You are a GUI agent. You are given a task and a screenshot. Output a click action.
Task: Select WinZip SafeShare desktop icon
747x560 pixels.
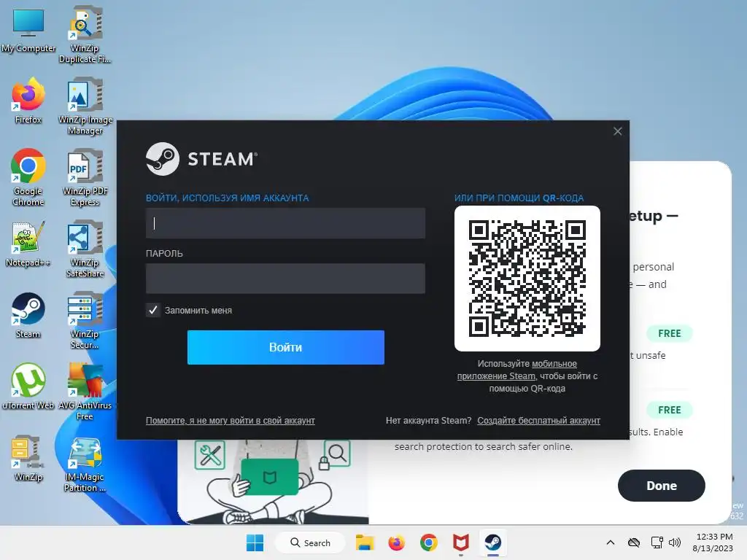click(x=85, y=249)
